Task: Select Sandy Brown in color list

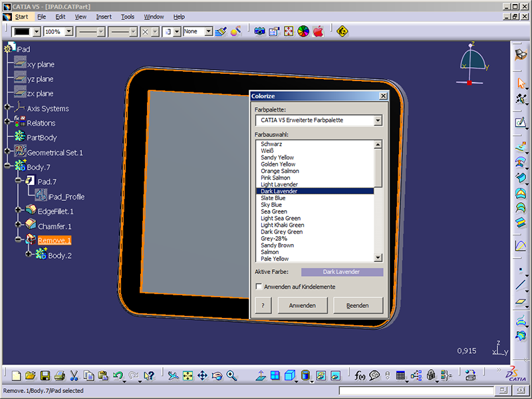Action: [315, 245]
